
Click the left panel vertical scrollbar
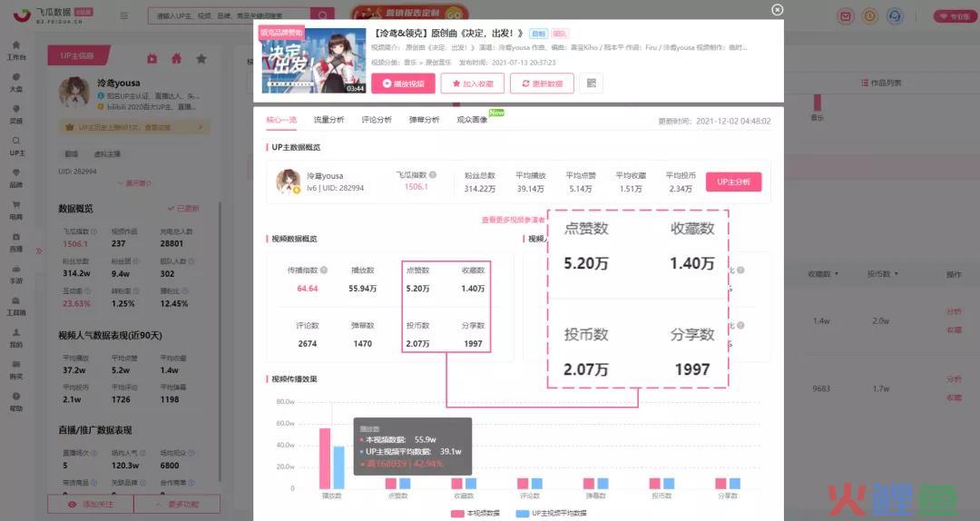coord(220,341)
